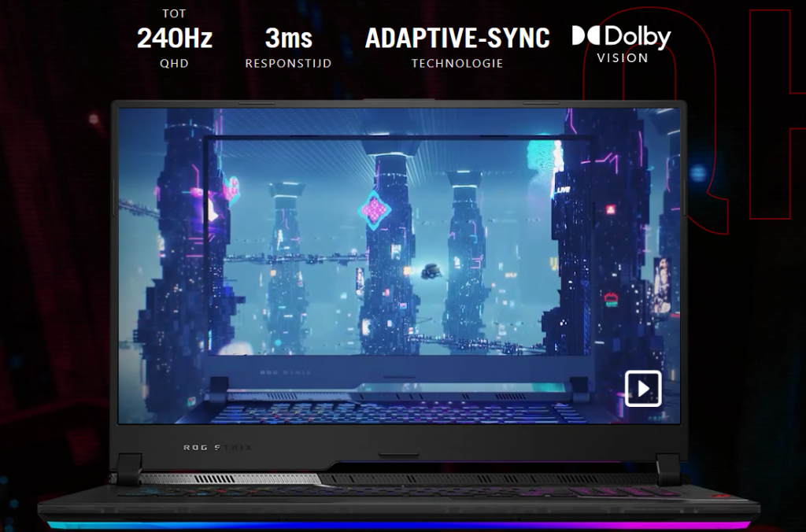Click the ROG STRIX logo on bezel
806x532 pixels.
coord(218,447)
